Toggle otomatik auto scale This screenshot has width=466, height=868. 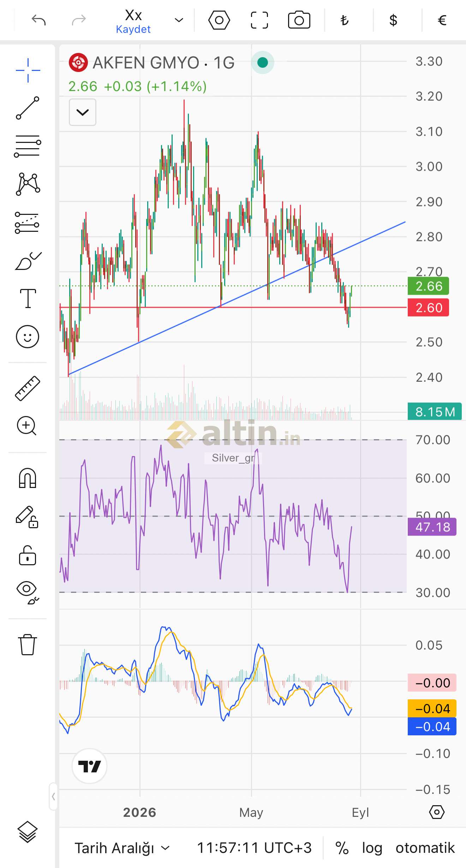(425, 848)
